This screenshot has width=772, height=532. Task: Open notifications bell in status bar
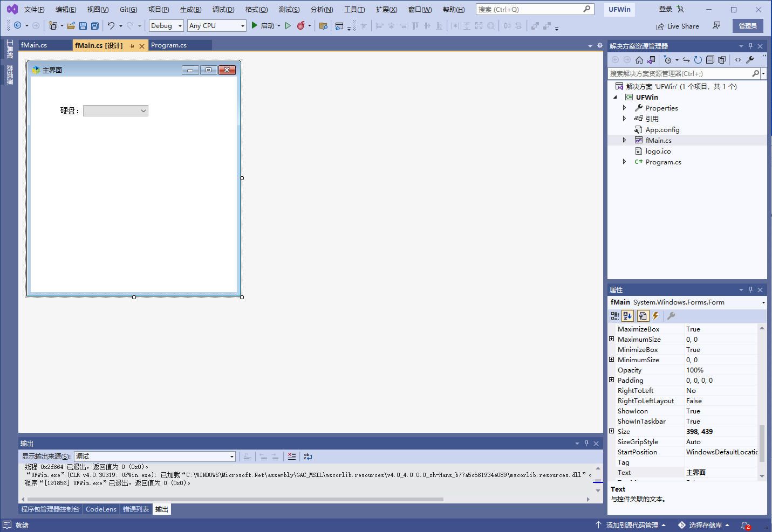click(746, 525)
